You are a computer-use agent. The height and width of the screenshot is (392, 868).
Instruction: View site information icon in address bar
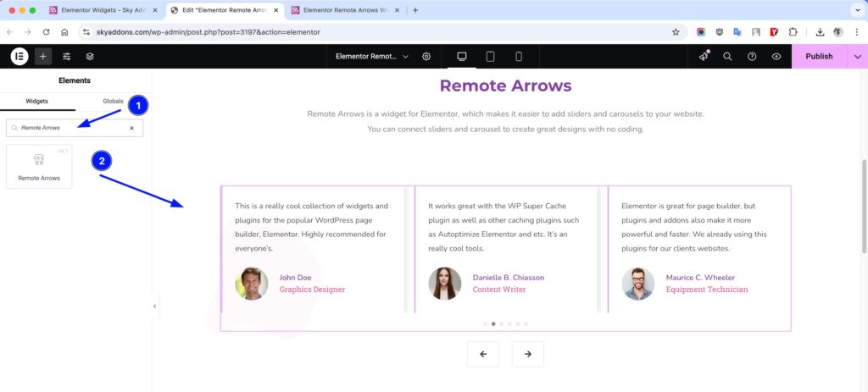tap(86, 32)
